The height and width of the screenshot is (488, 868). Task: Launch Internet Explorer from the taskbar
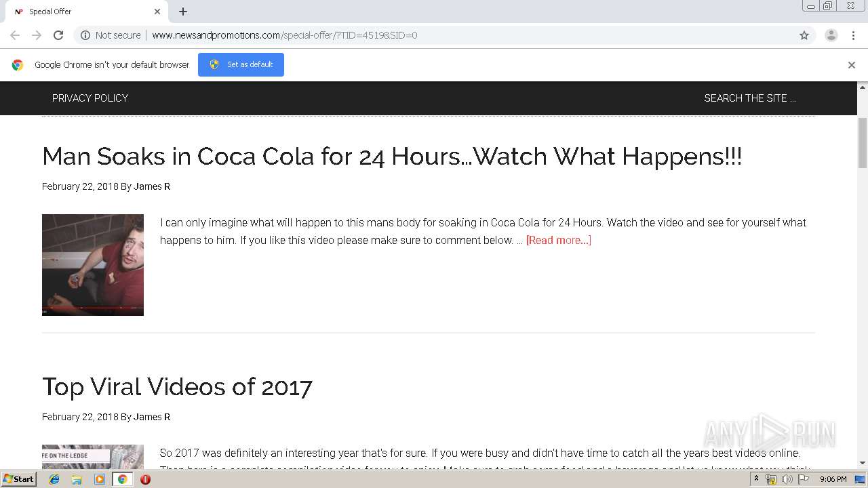click(54, 479)
